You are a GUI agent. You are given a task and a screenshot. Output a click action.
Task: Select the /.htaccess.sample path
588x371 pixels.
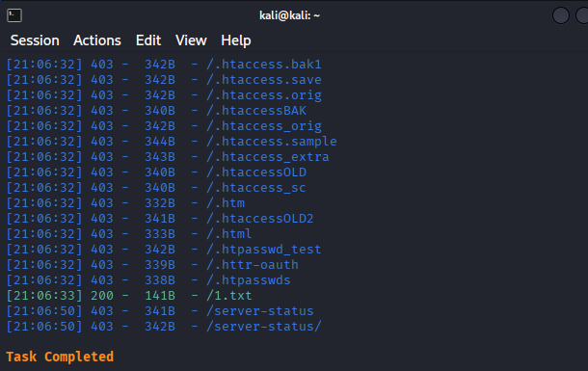coord(272,142)
